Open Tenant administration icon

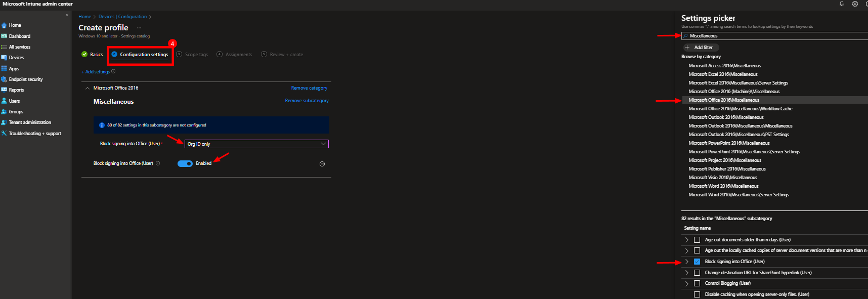tap(4, 122)
